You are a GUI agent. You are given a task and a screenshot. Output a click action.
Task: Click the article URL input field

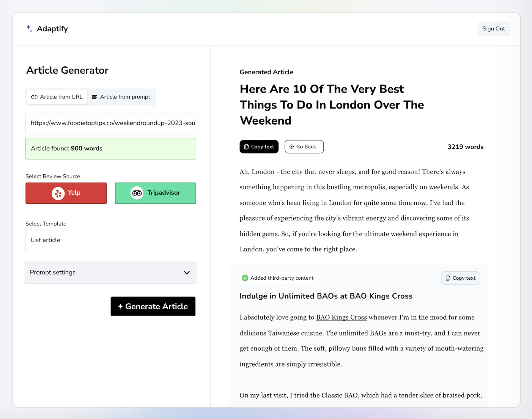click(x=110, y=123)
